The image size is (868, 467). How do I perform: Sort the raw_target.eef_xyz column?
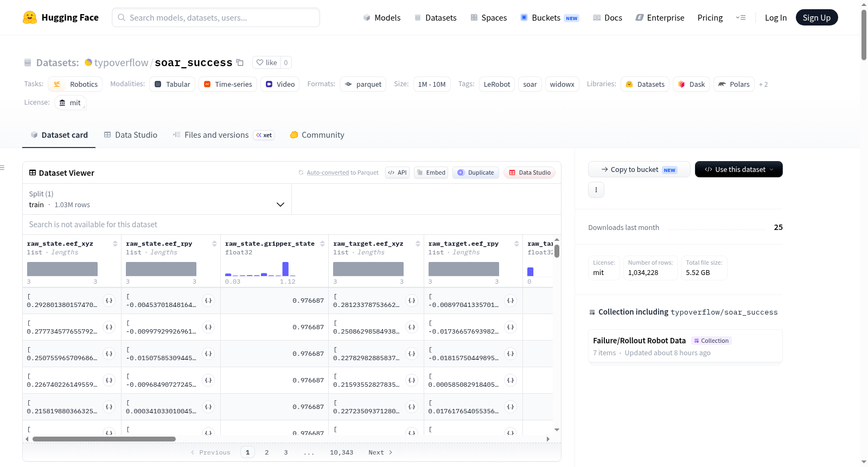pyautogui.click(x=418, y=244)
